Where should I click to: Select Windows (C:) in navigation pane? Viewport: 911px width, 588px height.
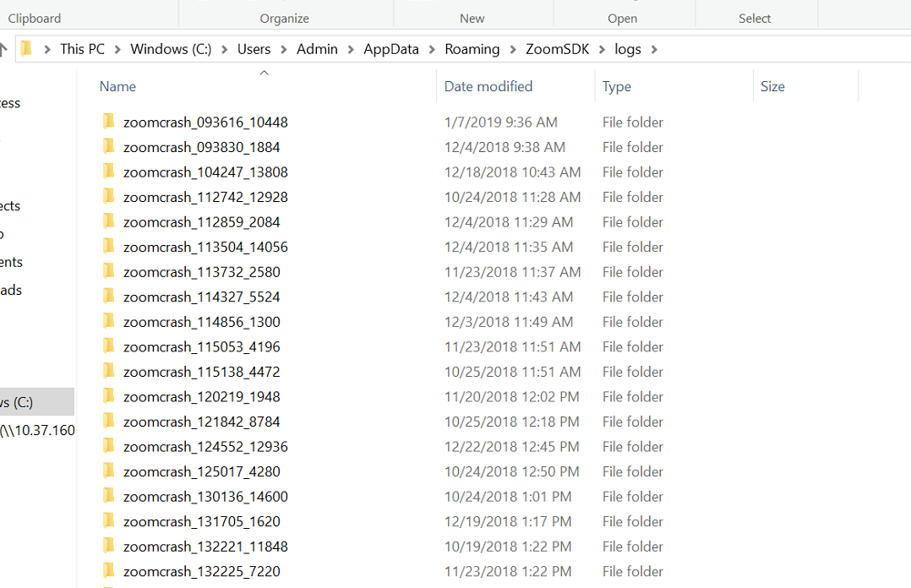tap(37, 402)
